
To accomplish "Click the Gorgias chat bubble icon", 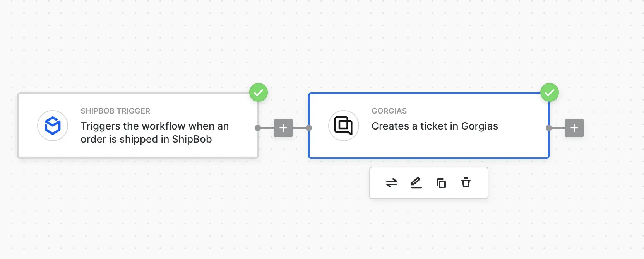I will (343, 126).
